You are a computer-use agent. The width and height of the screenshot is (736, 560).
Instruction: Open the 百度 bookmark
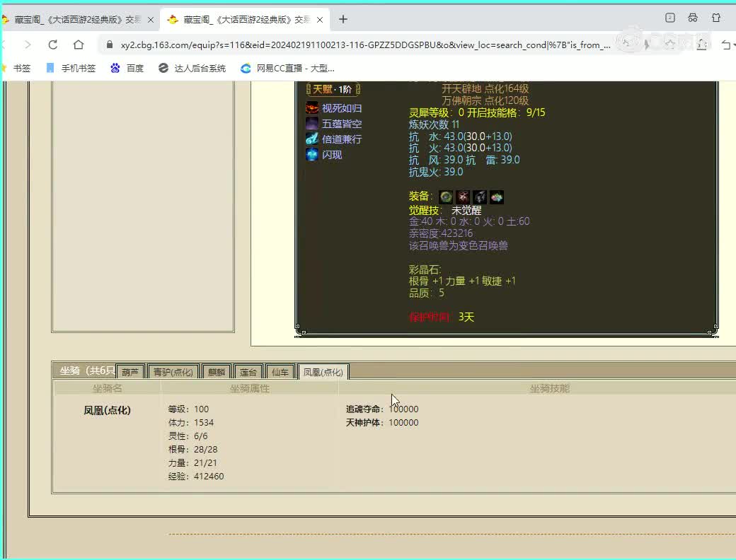click(x=127, y=69)
